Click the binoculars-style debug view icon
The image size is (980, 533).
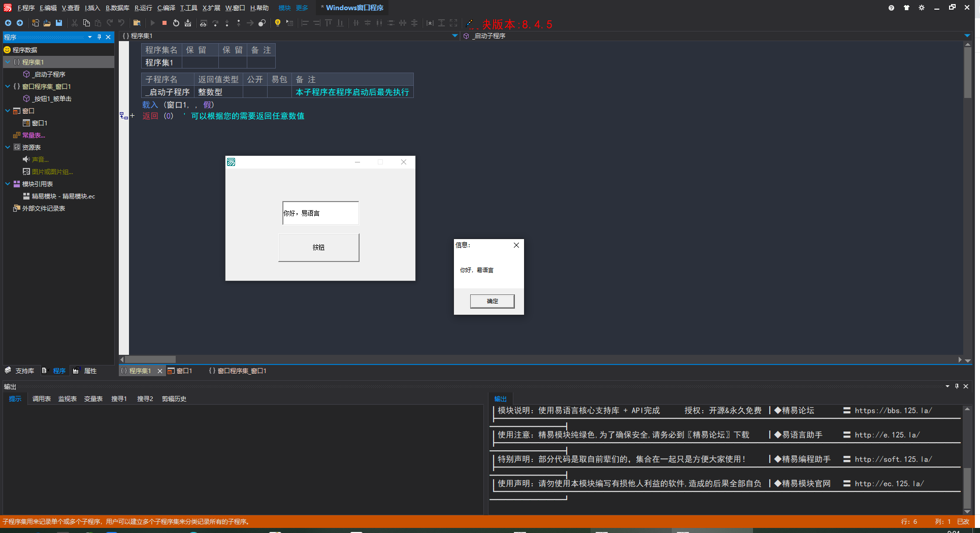204,23
